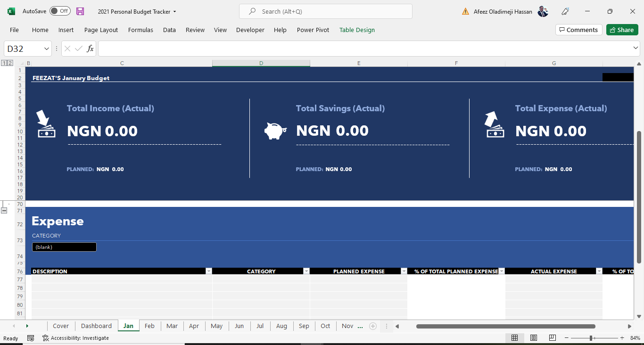
Task: Switch to Page Break Preview icon
Action: click(x=552, y=338)
